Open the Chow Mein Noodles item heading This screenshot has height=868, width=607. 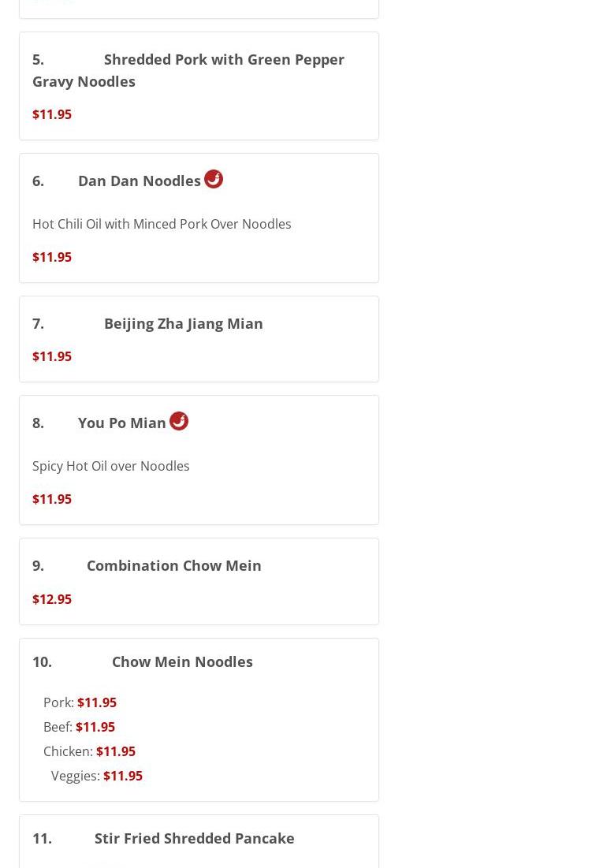[182, 661]
